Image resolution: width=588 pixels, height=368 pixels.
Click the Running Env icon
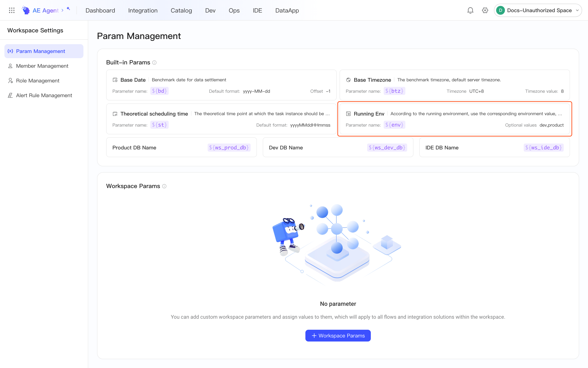[348, 114]
